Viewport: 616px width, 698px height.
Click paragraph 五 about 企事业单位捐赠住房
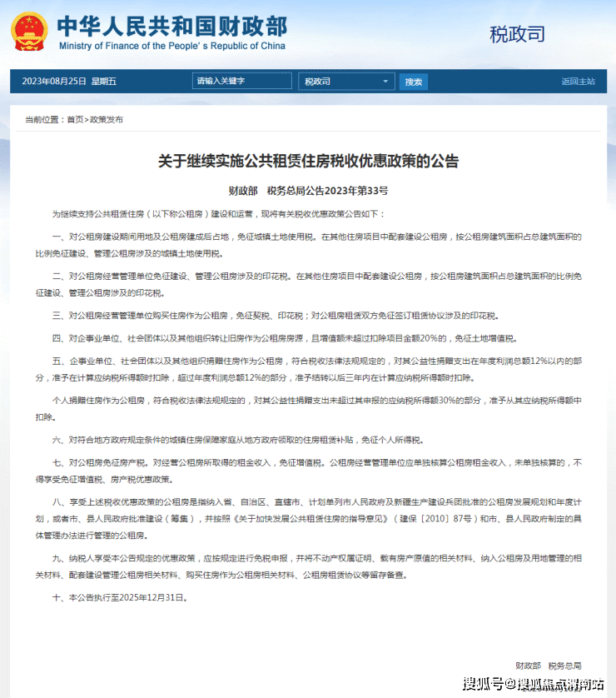pos(308,370)
